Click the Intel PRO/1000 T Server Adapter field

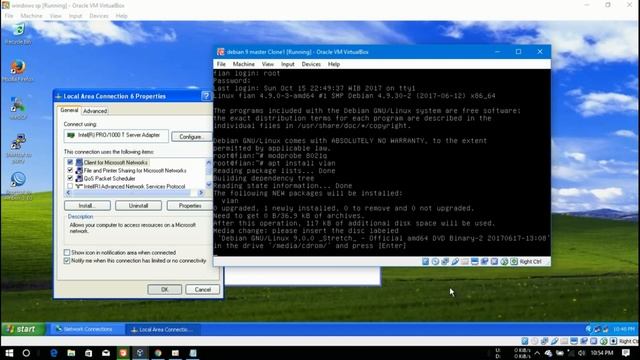point(116,136)
